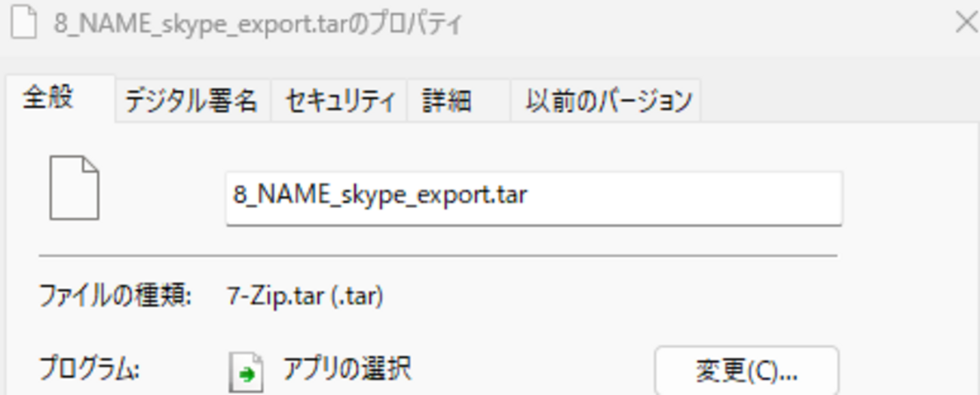
Task: Open the デジタル署名 tab
Action: [x=191, y=101]
